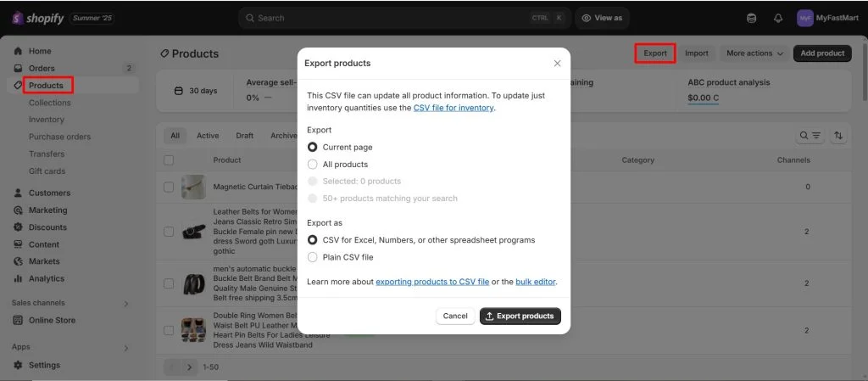Image resolution: width=868 pixels, height=381 pixels.
Task: Open Inventory in the sidebar
Action: (x=47, y=120)
